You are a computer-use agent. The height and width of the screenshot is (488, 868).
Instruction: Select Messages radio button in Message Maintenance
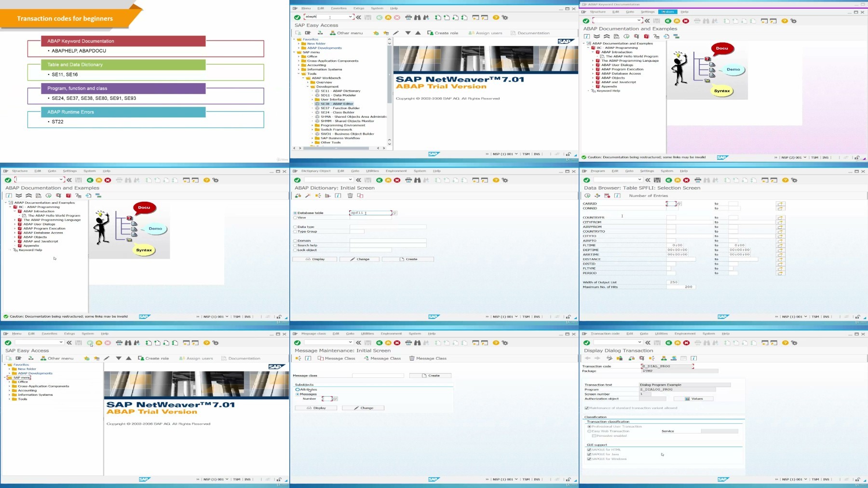(298, 394)
